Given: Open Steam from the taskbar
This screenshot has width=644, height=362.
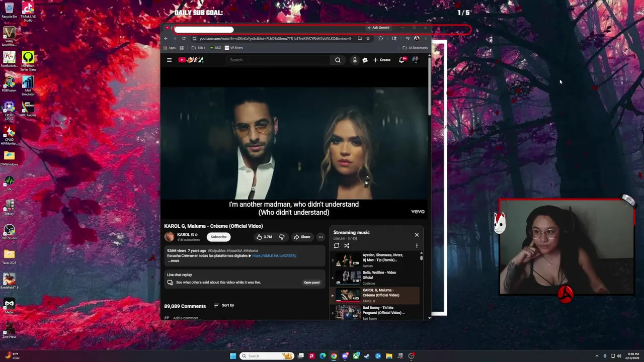Looking at the screenshot, I should tap(367, 356).
